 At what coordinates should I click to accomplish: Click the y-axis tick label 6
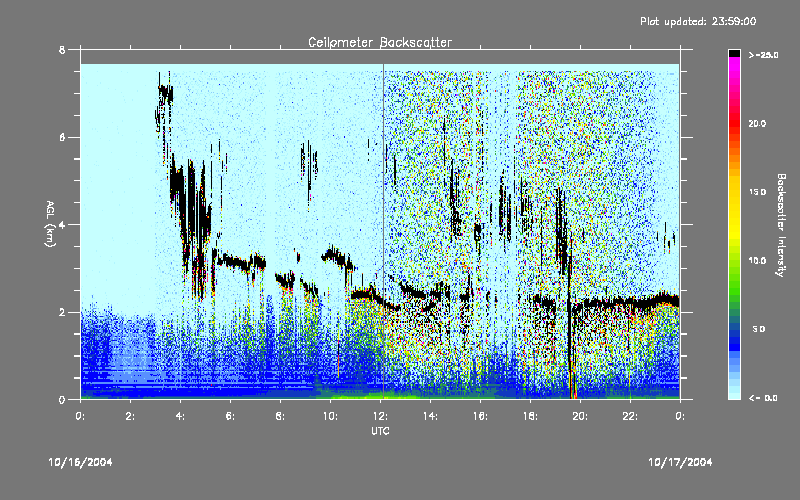tap(62, 137)
